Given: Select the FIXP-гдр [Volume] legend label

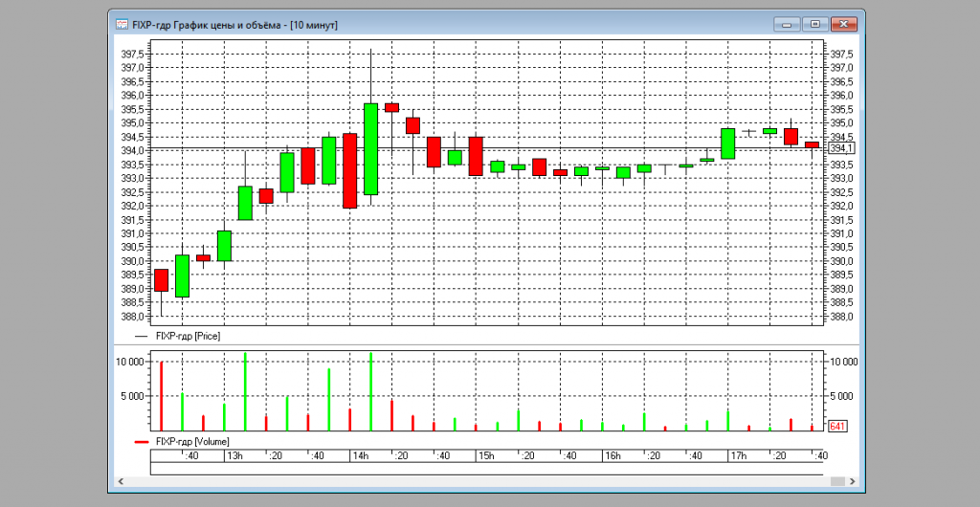Looking at the screenshot, I should tap(191, 442).
